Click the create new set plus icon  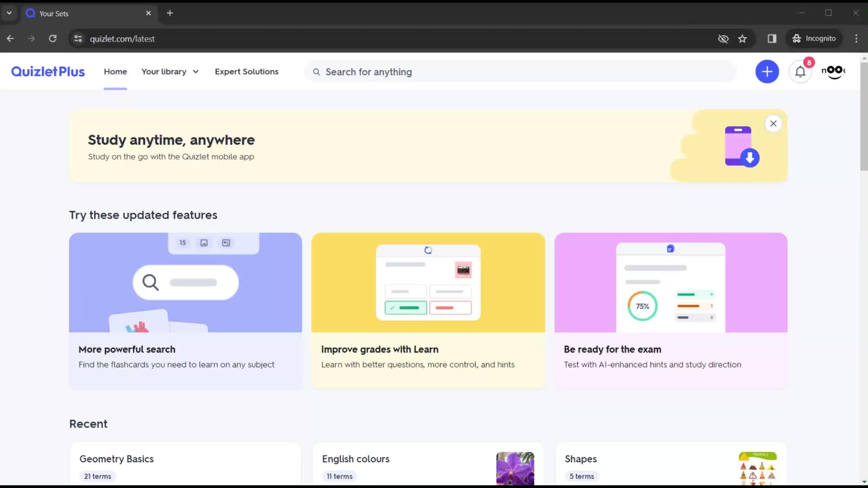click(x=768, y=71)
